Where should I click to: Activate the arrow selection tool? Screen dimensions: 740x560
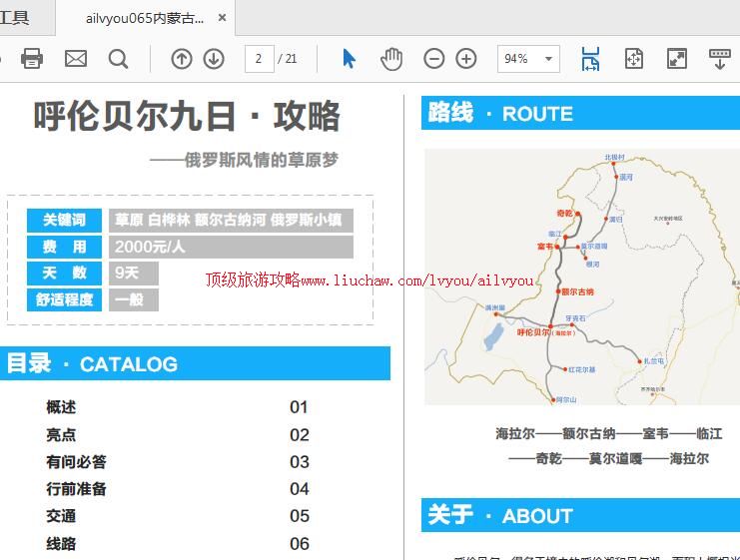tap(349, 59)
